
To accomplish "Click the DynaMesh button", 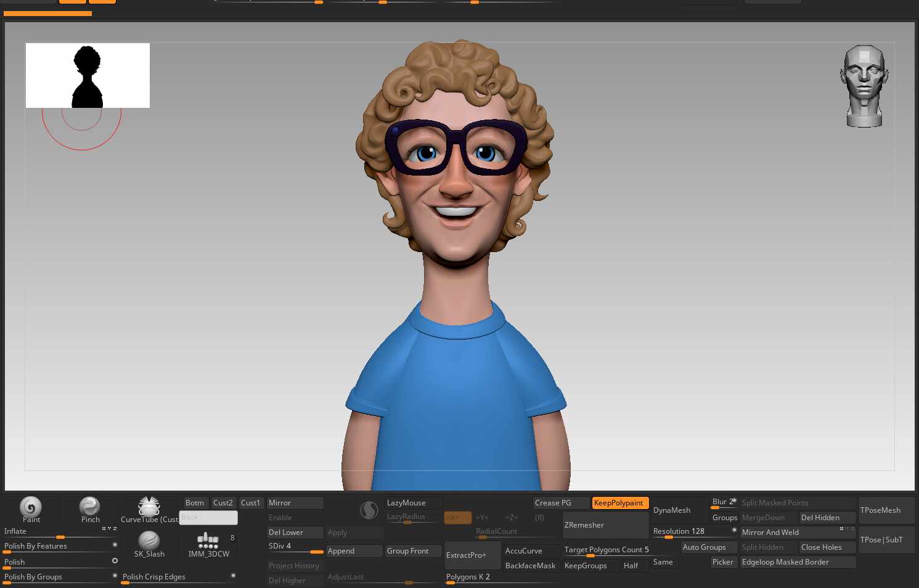I will [x=672, y=510].
